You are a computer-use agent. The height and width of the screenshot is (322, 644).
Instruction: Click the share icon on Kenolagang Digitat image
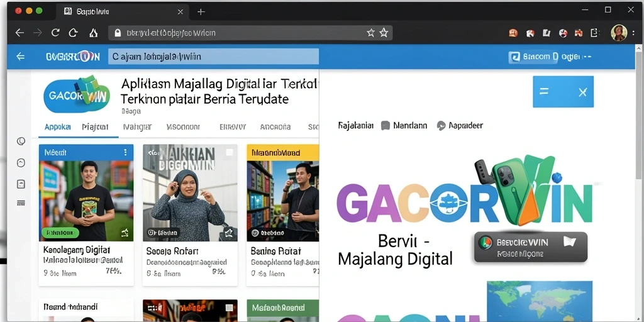(x=125, y=233)
